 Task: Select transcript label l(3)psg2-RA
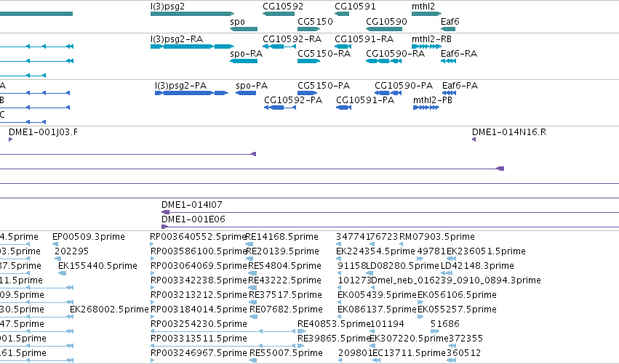(x=177, y=39)
